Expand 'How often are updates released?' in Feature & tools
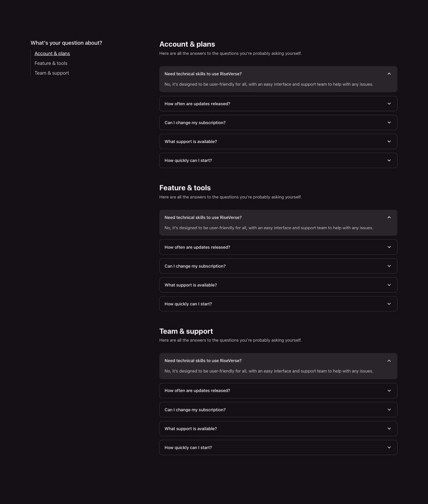428x504 pixels. (278, 247)
